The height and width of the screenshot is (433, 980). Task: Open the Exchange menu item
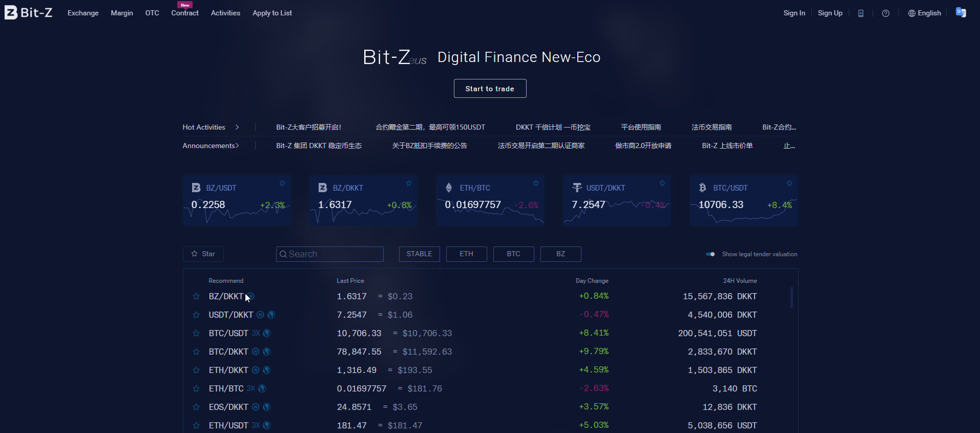coord(83,13)
